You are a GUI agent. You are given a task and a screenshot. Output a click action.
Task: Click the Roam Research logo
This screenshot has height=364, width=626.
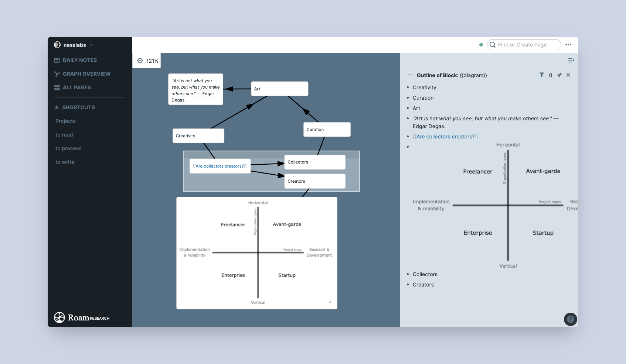(59, 317)
